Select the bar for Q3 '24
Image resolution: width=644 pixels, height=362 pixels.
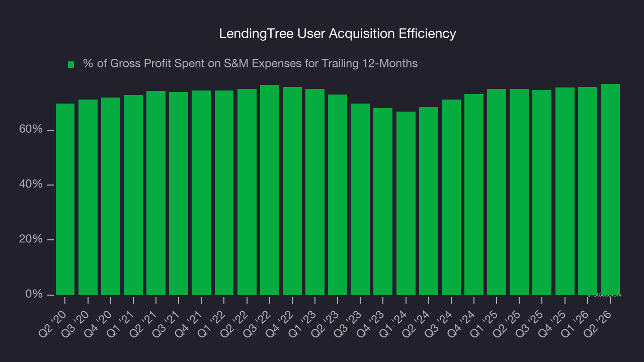coord(451,197)
